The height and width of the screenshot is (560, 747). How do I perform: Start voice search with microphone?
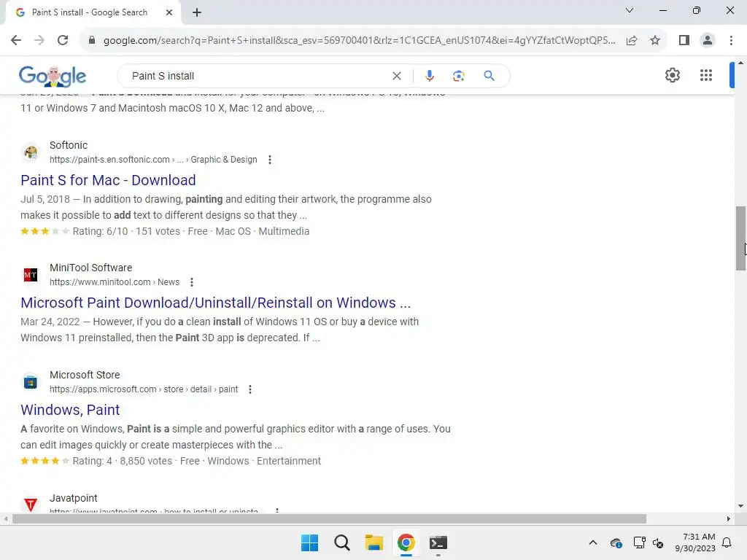[429, 76]
